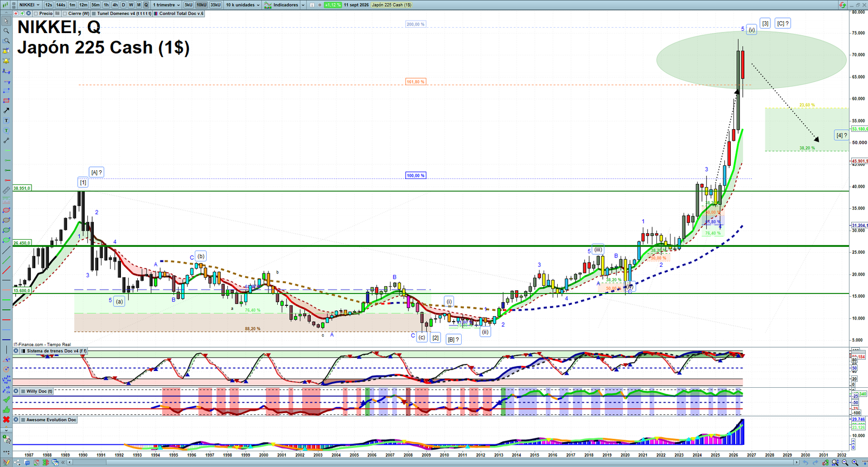Image resolution: width=868 pixels, height=467 pixels.
Task: Click the 4h timeframe button
Action: coord(115,5)
